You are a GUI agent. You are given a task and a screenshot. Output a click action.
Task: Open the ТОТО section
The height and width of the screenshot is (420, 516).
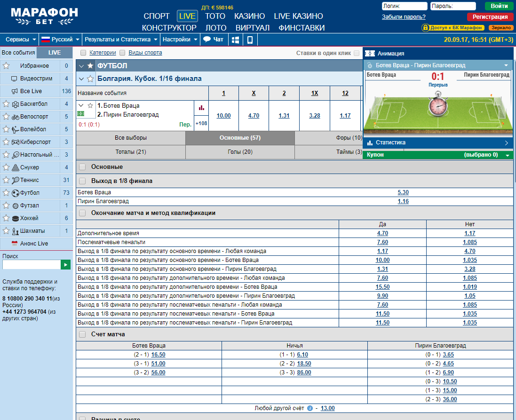coord(215,16)
